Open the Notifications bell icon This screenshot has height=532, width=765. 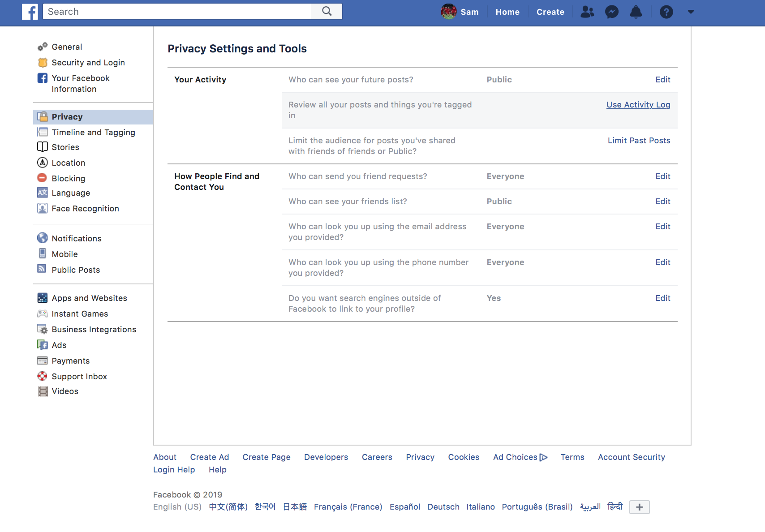pos(636,12)
